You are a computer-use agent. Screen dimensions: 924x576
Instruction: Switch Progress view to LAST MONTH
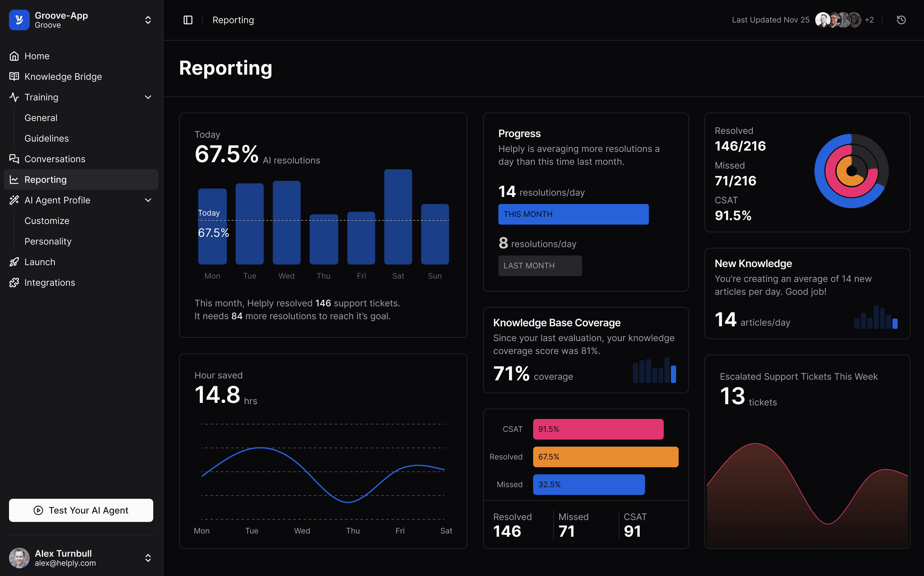[x=540, y=265]
